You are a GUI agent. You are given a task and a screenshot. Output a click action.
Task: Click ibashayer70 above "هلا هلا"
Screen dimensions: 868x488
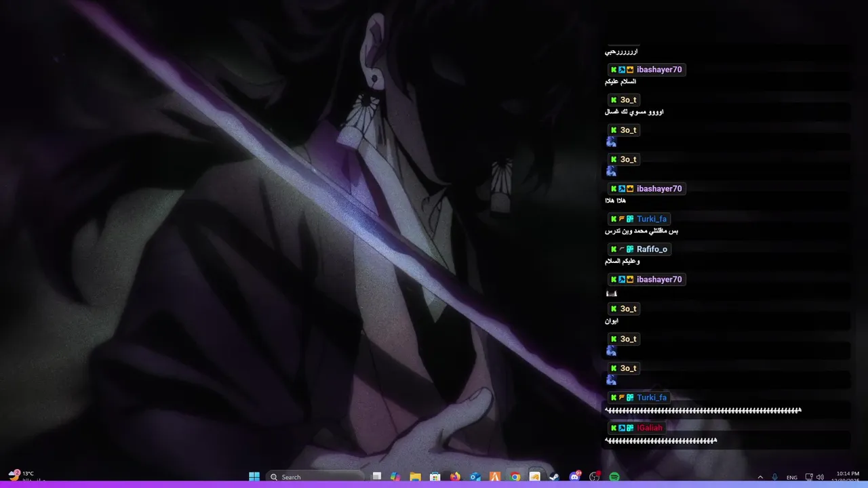point(659,188)
